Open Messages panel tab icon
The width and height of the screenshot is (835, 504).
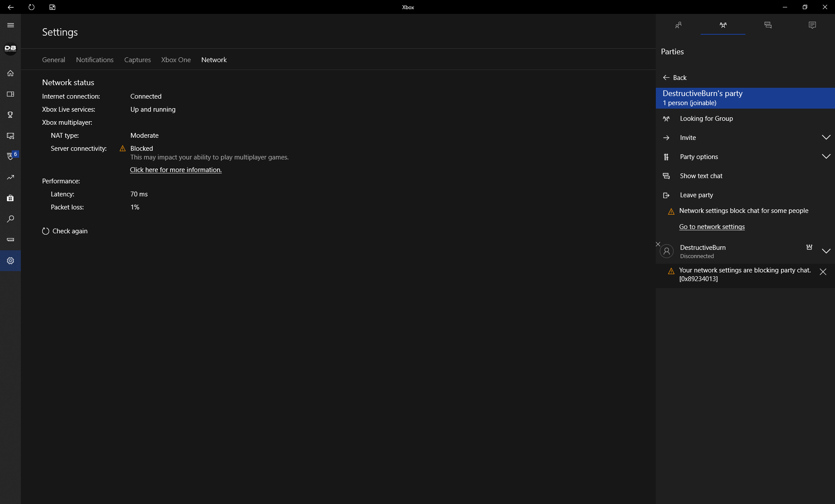coord(768,25)
